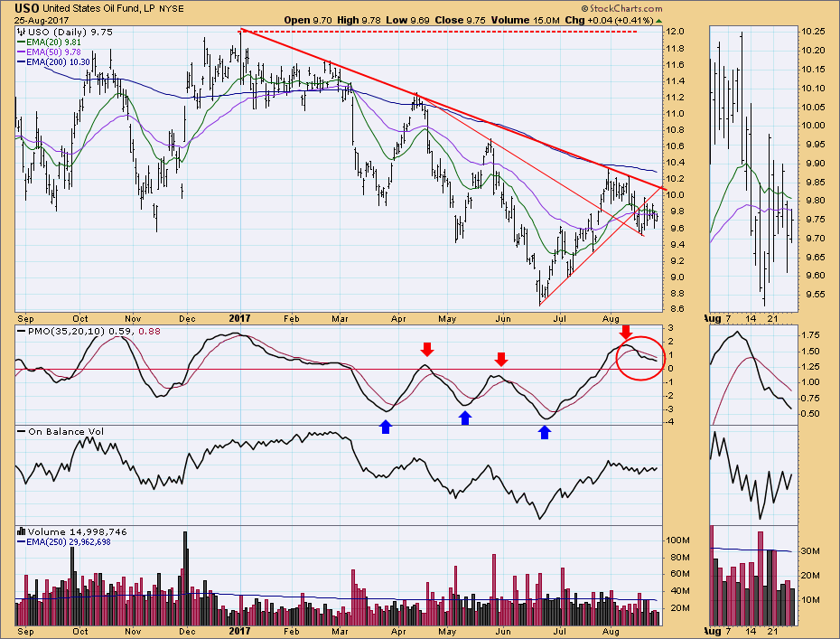
Task: Click the 100M volume axis label
Action: 677,540
